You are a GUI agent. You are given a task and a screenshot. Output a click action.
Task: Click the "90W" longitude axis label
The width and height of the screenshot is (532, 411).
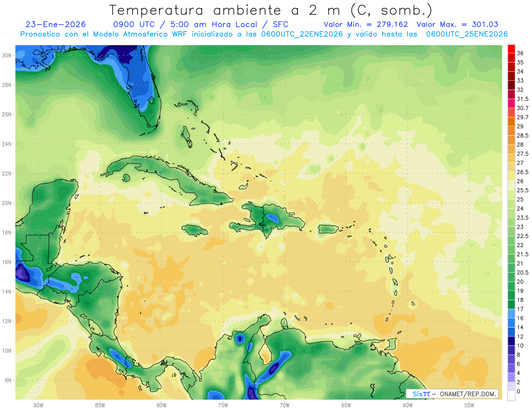(x=38, y=405)
